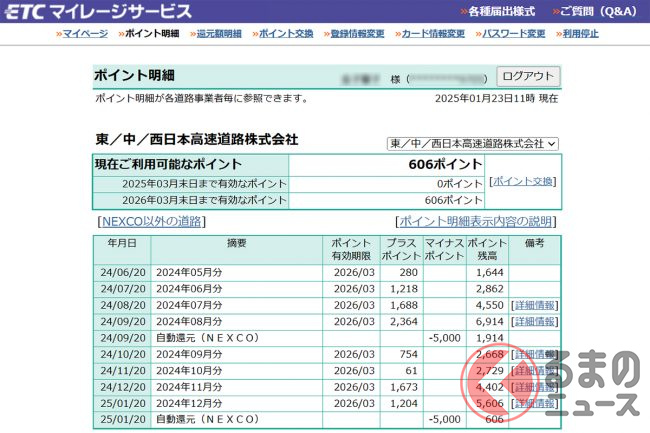Click the ETC Mileage Service logo
Screen dimensions: 650x433
coord(97,11)
